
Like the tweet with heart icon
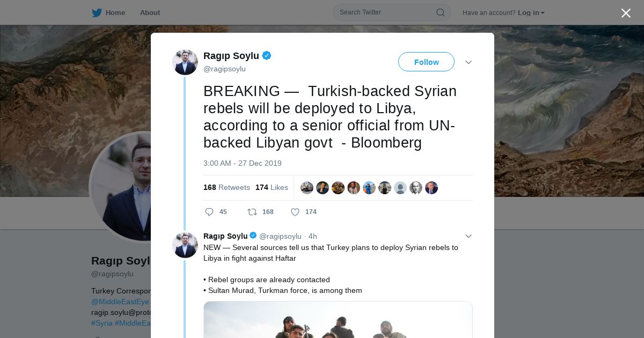295,212
